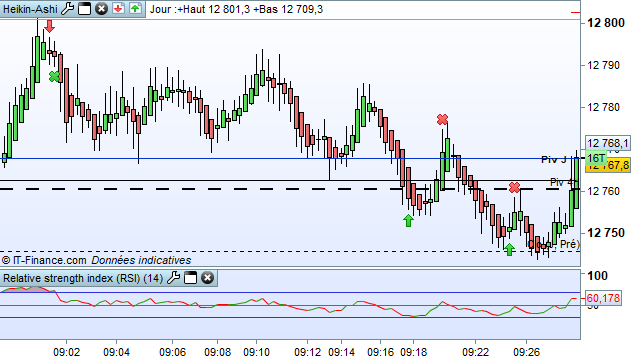The height and width of the screenshot is (360, 631).
Task: Click Heikin-Ashi panel title label
Action: point(30,9)
